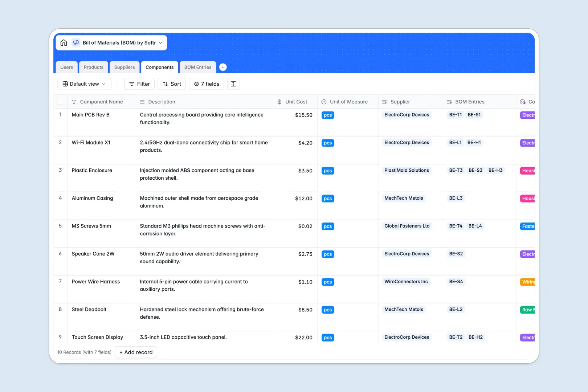Image resolution: width=588 pixels, height=392 pixels.
Task: Switch to the Suppliers tab
Action: (x=124, y=67)
